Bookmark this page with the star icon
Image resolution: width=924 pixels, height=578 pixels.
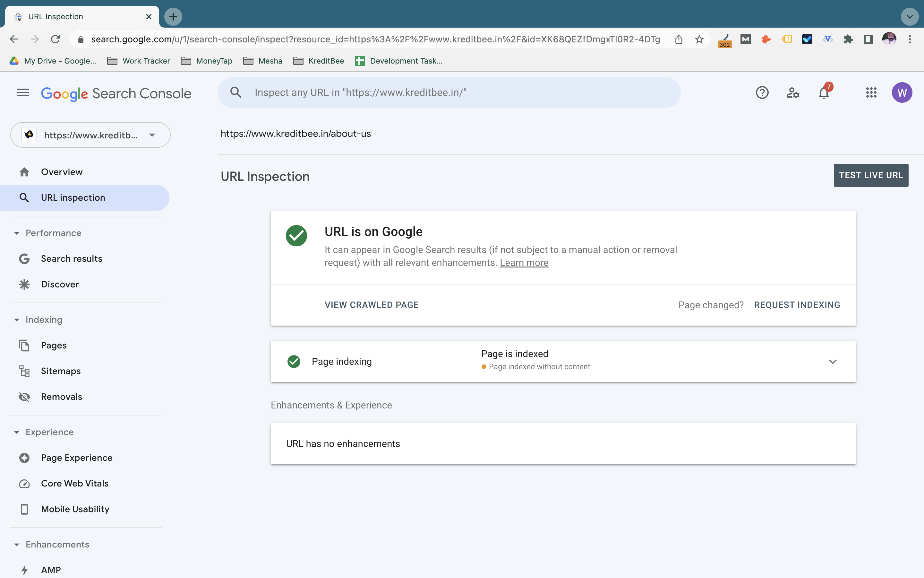coord(699,39)
